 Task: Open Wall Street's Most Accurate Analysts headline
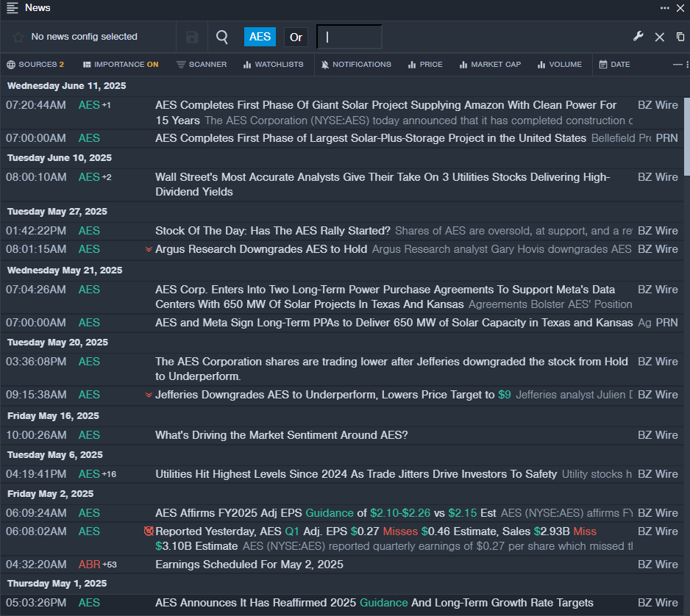(383, 185)
